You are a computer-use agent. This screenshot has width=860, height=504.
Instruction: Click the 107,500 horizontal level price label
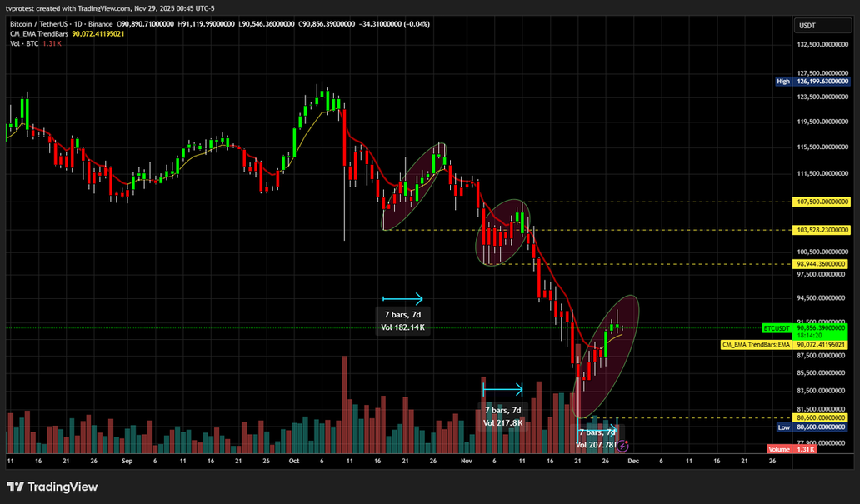822,202
